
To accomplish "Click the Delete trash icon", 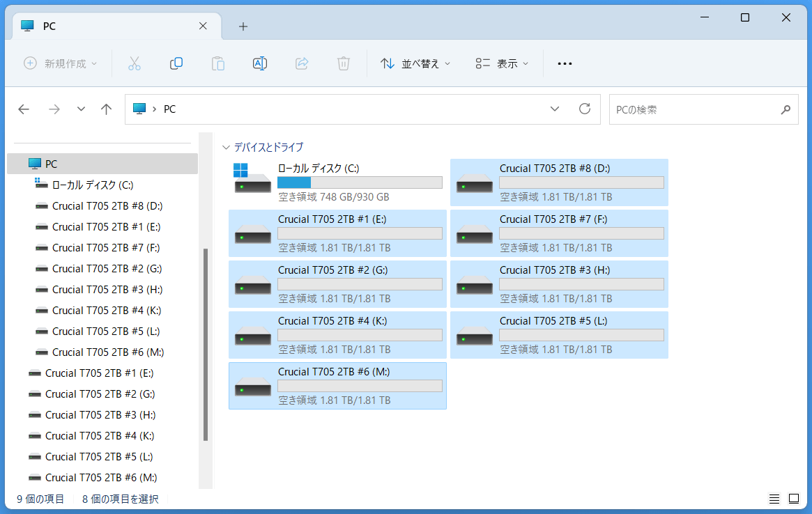I will tap(343, 63).
